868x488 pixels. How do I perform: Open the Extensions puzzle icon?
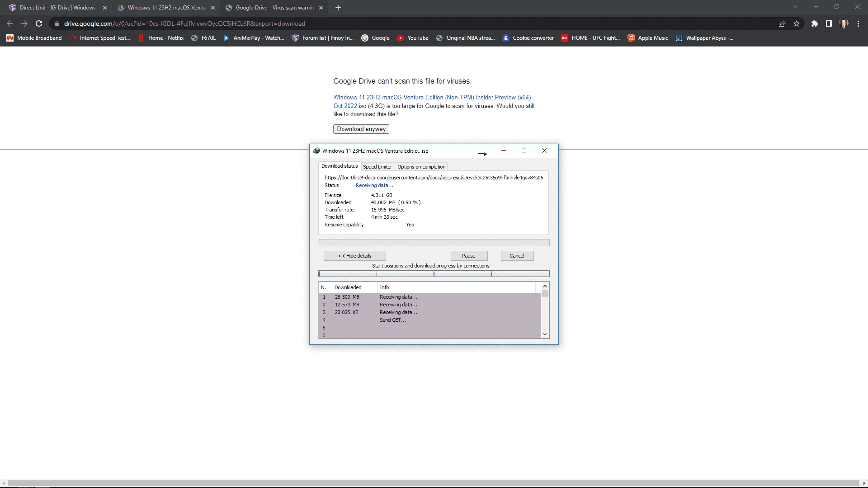tap(815, 23)
